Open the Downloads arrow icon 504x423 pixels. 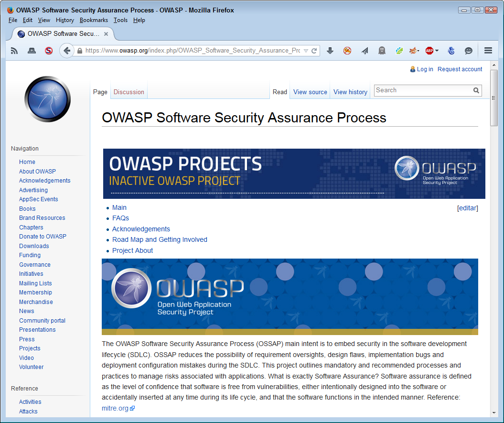pos(330,50)
